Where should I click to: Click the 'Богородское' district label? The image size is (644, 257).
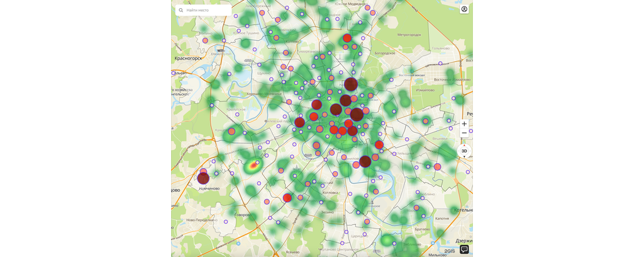[x=385, y=53]
